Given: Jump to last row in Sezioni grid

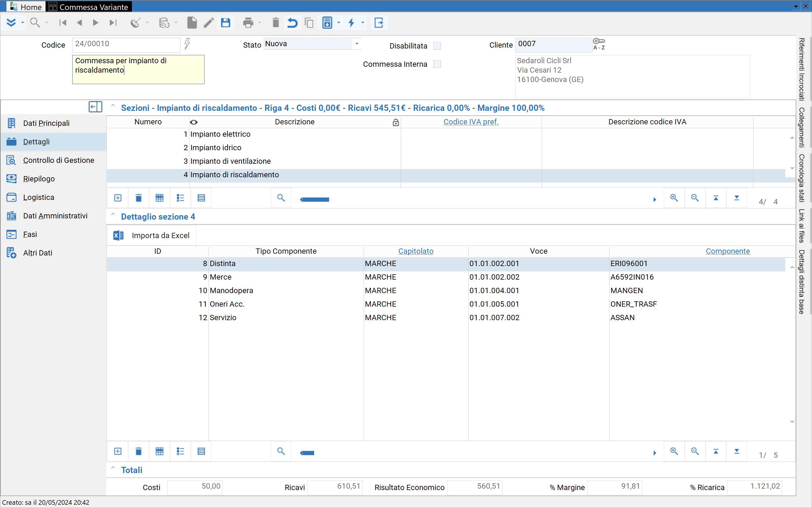Looking at the screenshot, I should tap(737, 198).
